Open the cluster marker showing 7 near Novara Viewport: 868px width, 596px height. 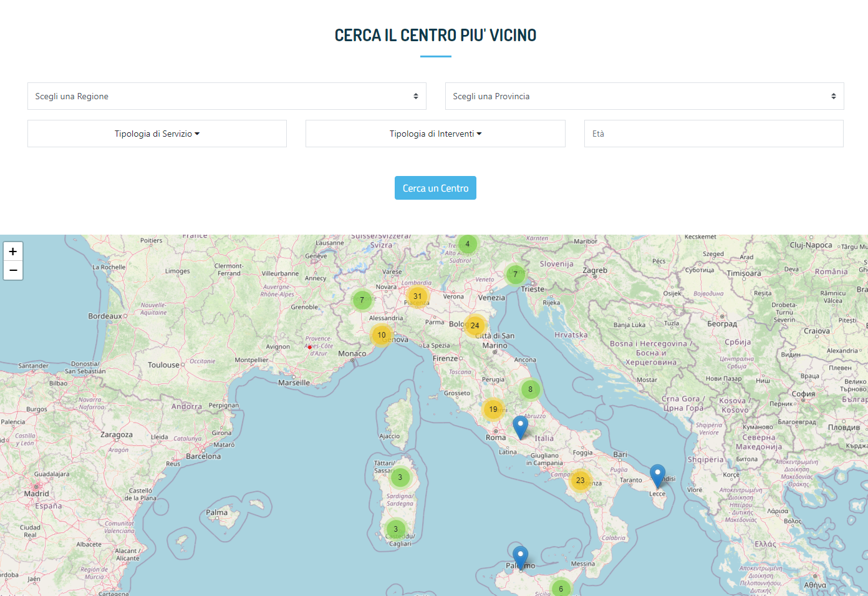pyautogui.click(x=362, y=300)
